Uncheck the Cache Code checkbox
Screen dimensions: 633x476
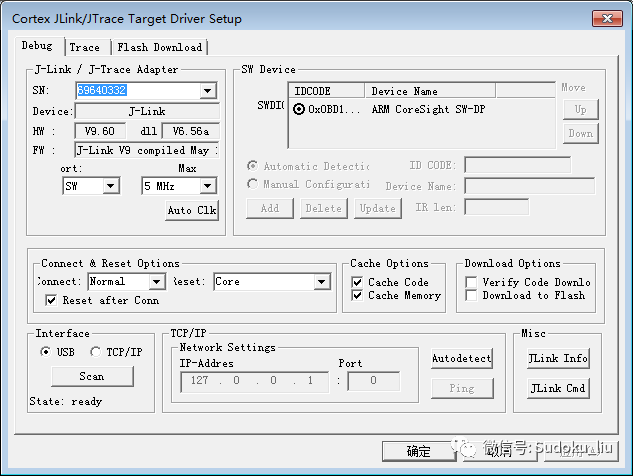(357, 282)
